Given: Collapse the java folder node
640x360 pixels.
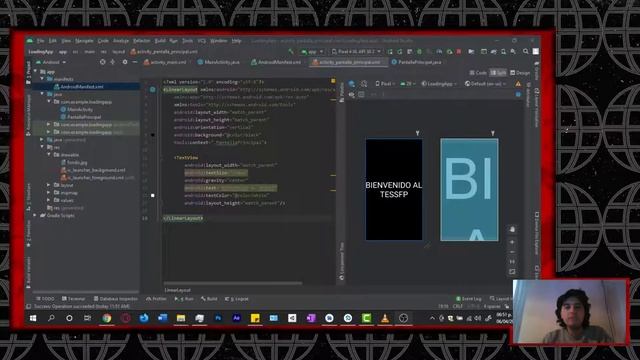Looking at the screenshot, I should click(42, 94).
